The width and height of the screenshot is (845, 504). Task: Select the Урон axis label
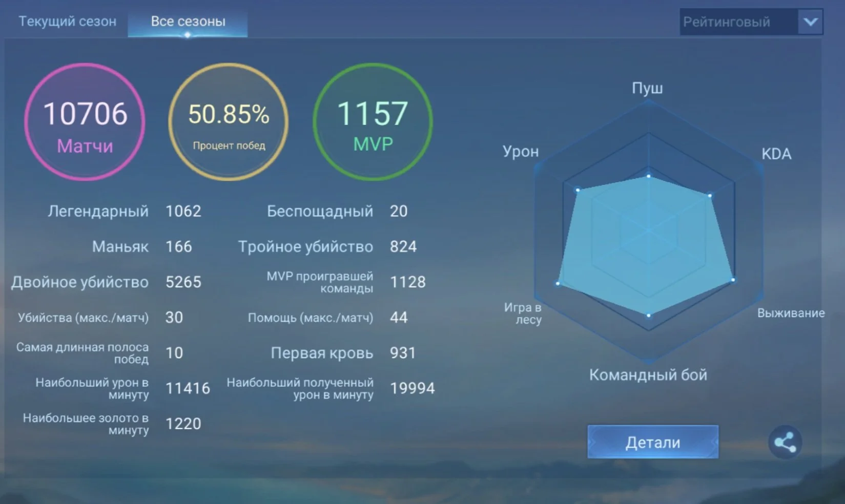click(x=521, y=152)
